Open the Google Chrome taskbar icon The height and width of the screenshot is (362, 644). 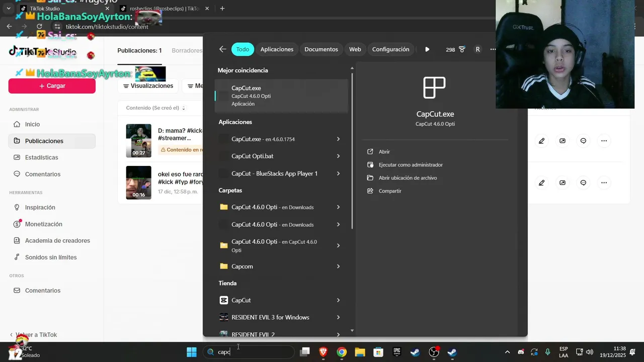tap(342, 352)
